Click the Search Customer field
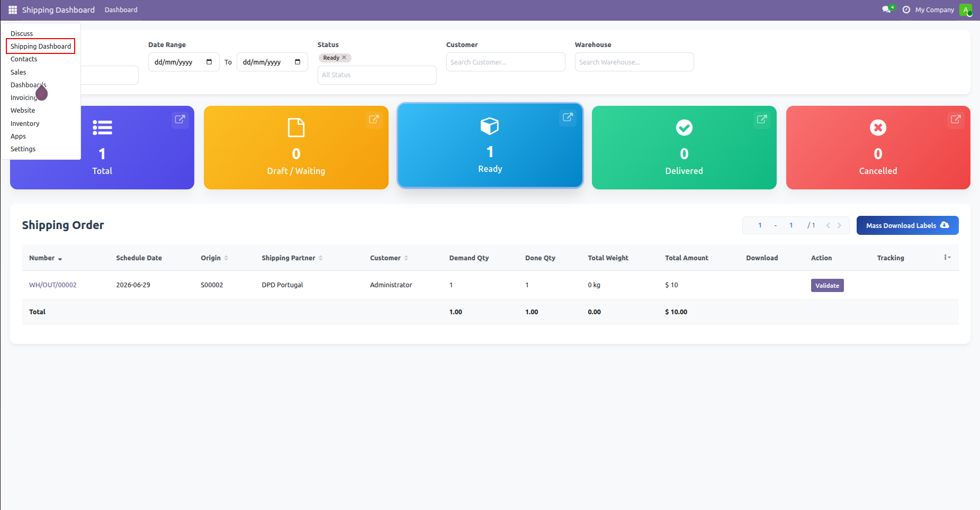This screenshot has width=980, height=510. click(506, 62)
